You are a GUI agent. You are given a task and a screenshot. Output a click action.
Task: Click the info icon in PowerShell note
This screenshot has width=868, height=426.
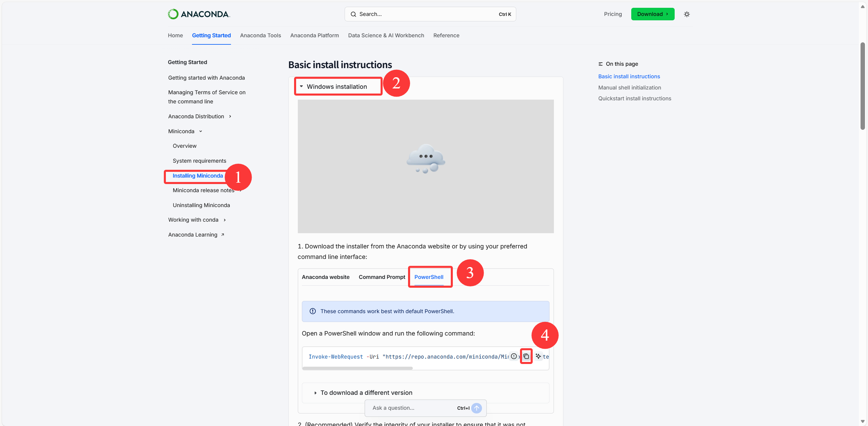coord(313,311)
